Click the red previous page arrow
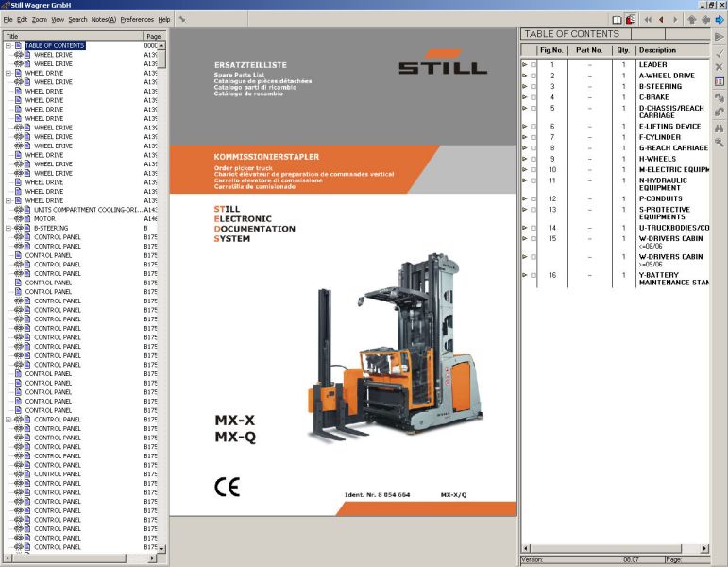The width and height of the screenshot is (728, 567). point(661,19)
